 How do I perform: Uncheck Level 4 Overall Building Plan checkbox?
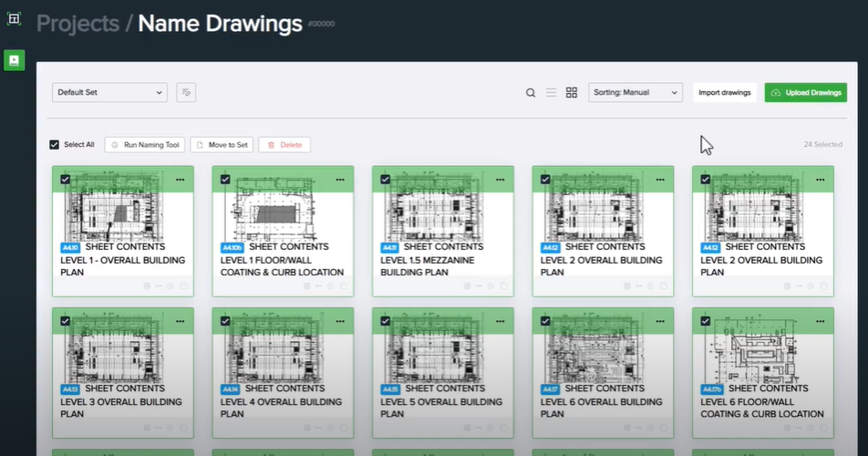pos(225,321)
